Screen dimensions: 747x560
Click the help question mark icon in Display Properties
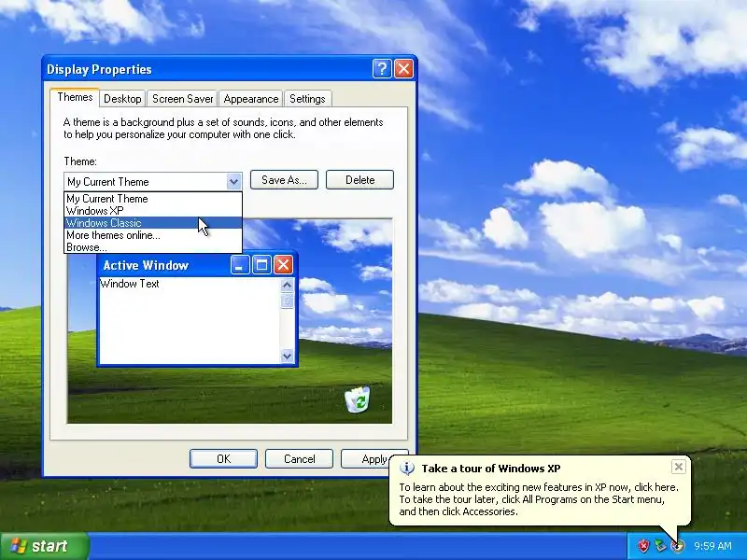pos(382,69)
